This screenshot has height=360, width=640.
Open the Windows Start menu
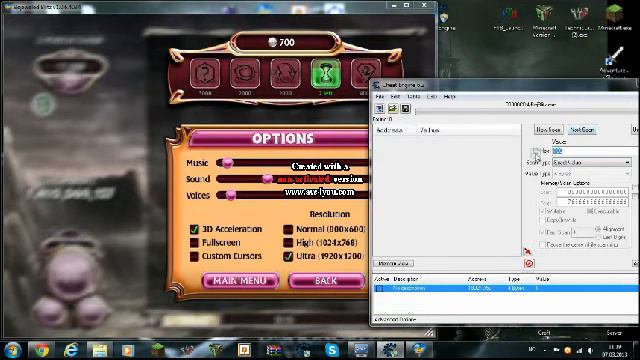(13, 350)
